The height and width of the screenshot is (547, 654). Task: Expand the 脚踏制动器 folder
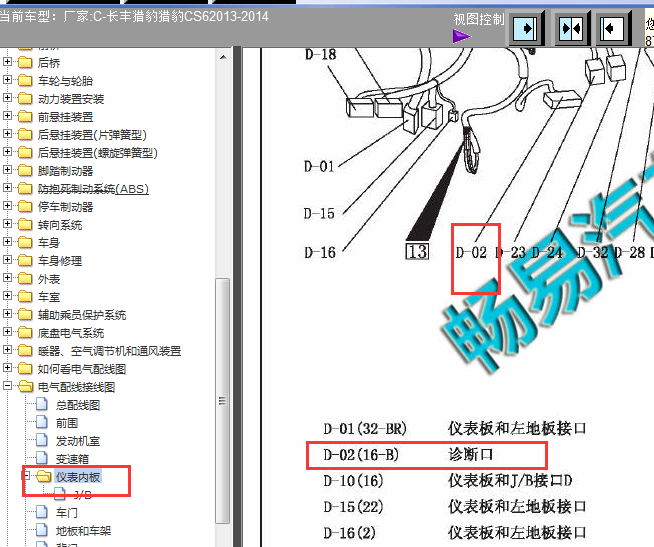[7, 169]
